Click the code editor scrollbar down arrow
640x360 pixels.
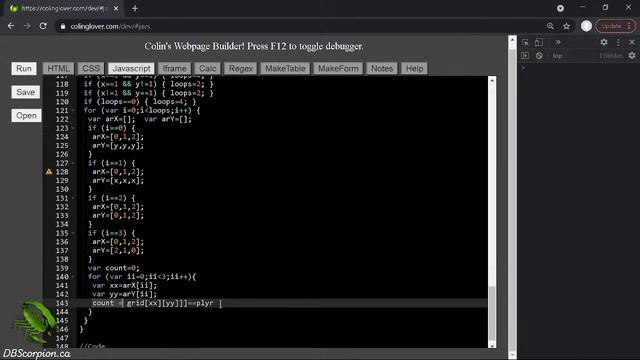[x=492, y=345]
